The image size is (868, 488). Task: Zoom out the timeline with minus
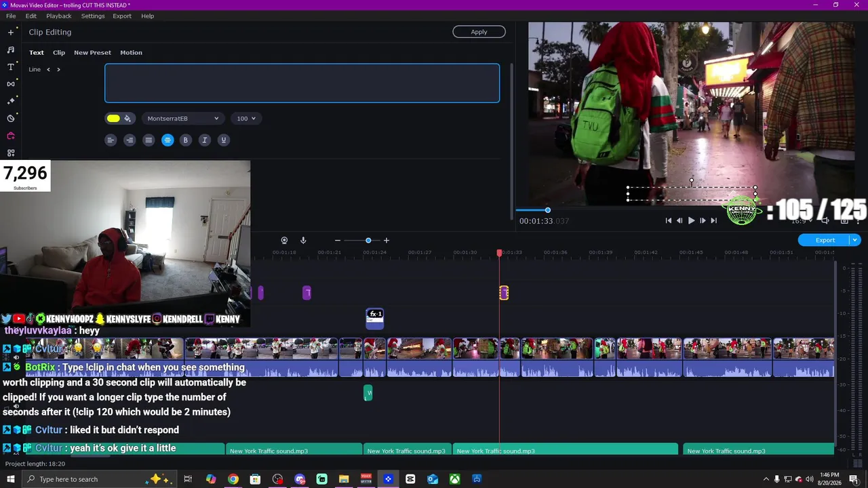click(338, 241)
